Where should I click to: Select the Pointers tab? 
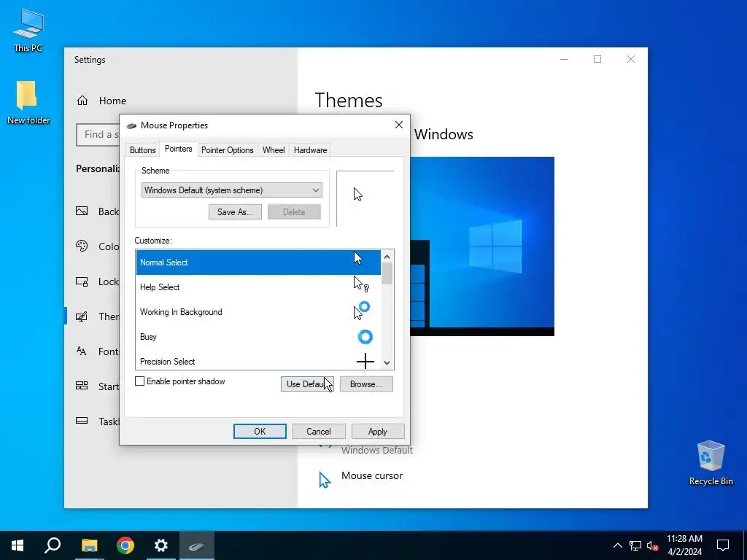(178, 149)
